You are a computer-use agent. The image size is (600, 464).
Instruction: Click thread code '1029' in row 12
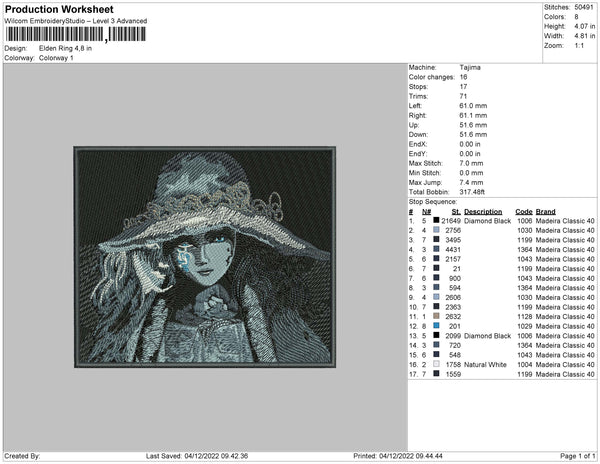[525, 326]
